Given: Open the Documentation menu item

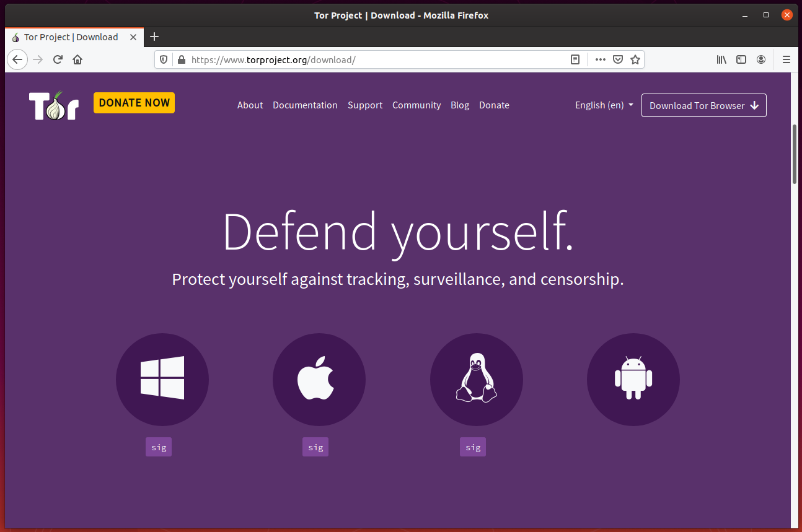Looking at the screenshot, I should 305,105.
